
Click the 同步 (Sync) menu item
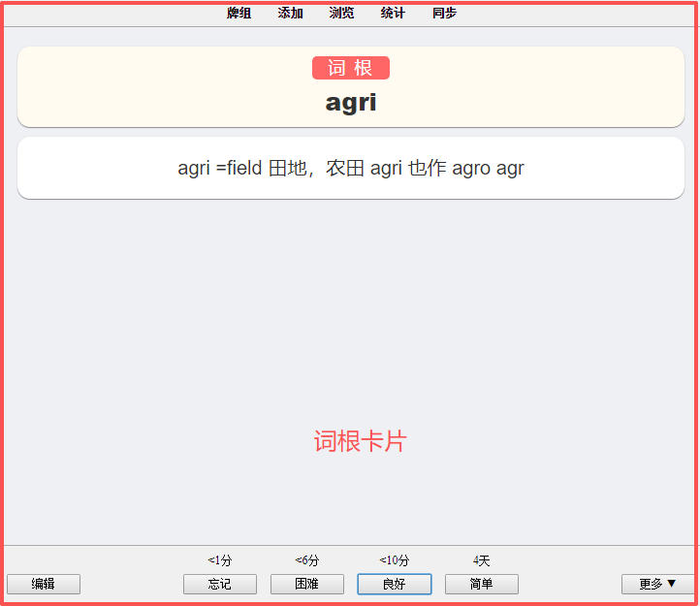[444, 13]
